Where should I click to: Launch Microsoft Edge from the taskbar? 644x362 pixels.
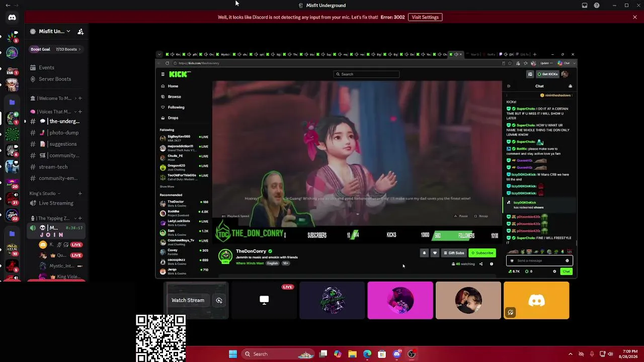(367, 354)
